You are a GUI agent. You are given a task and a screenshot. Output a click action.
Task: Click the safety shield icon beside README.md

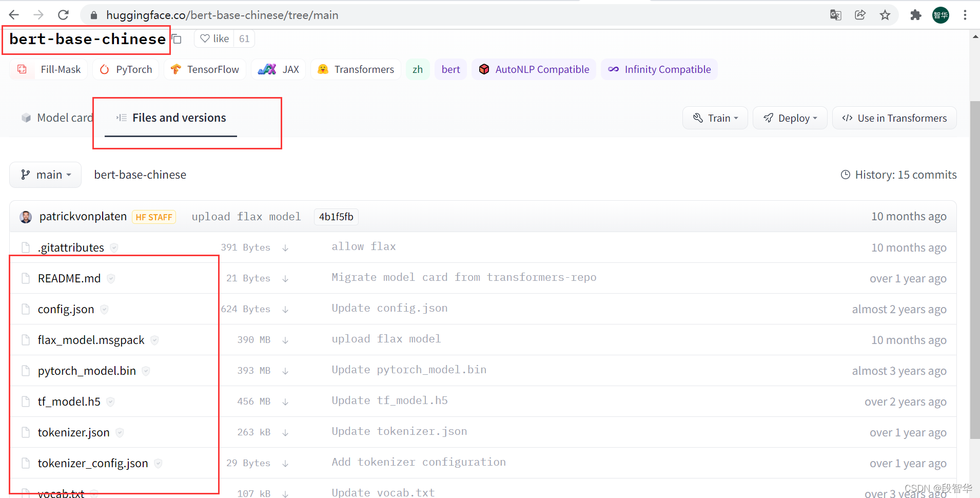[x=111, y=278]
